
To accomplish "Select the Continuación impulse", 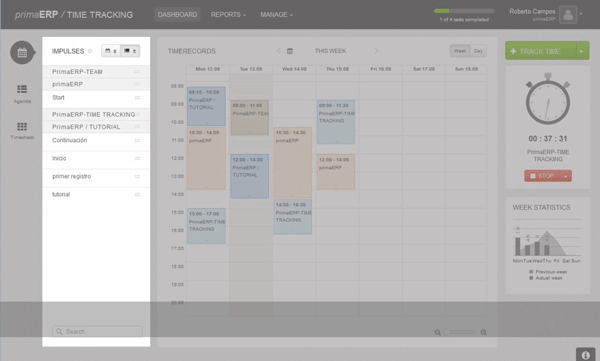I will coord(96,140).
